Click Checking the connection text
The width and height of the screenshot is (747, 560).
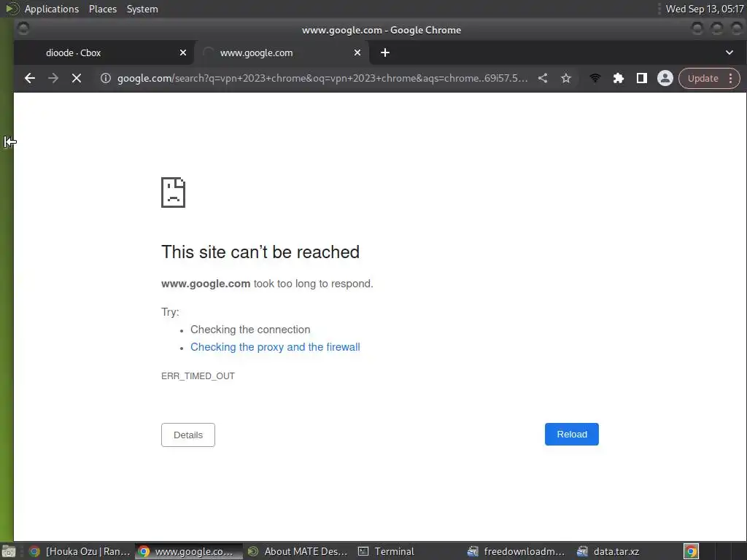point(250,330)
